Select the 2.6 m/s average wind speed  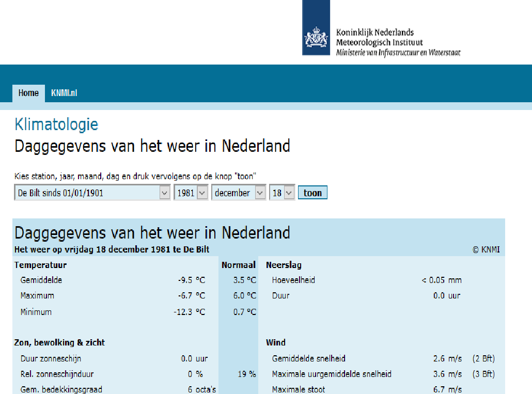[447, 359]
